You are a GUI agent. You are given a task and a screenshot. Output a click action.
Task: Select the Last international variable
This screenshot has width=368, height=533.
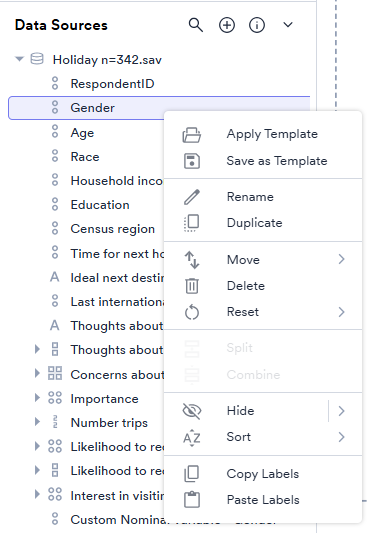tap(117, 302)
